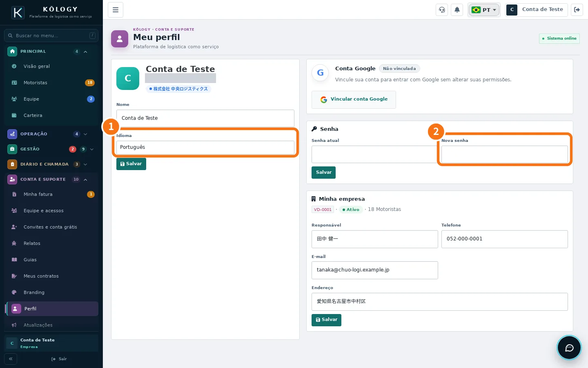Click the Responsável input field
This screenshot has width=588, height=368.
[x=375, y=239]
